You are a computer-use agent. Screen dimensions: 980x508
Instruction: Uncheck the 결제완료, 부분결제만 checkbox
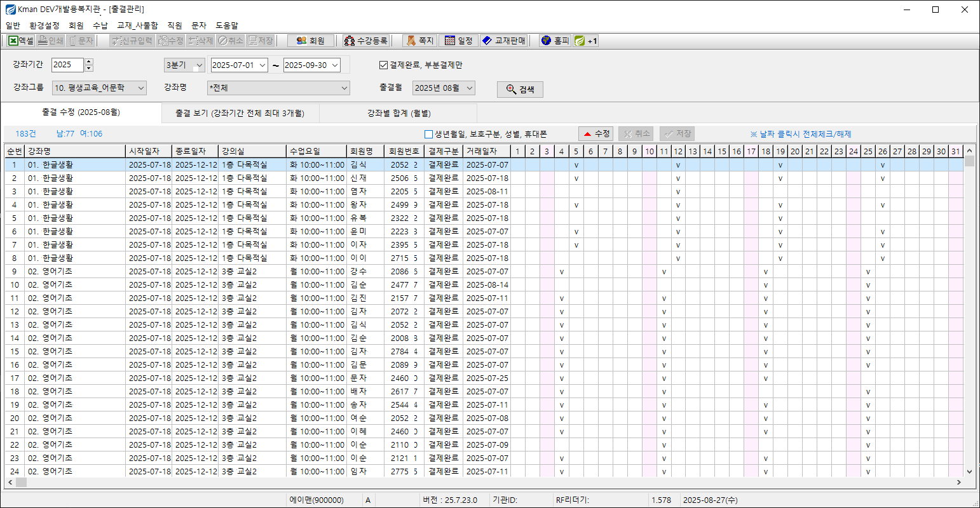(x=383, y=65)
